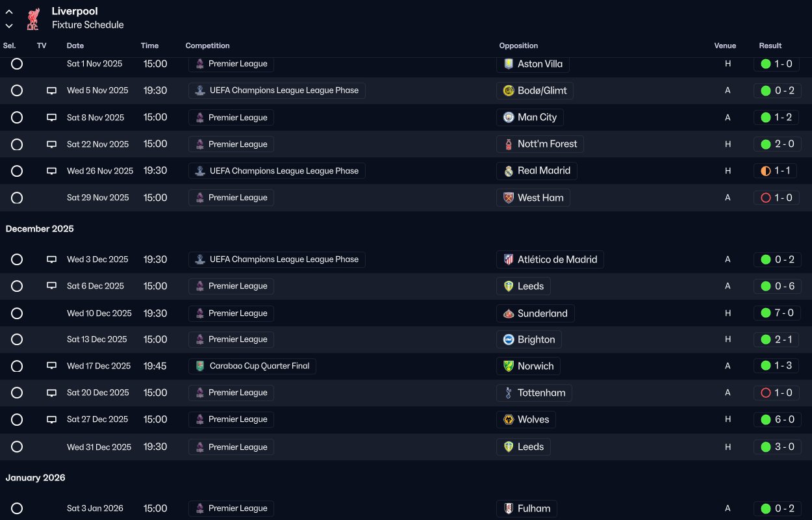Open the Wolves 6 - 0 result
812x520 pixels.
click(x=776, y=419)
